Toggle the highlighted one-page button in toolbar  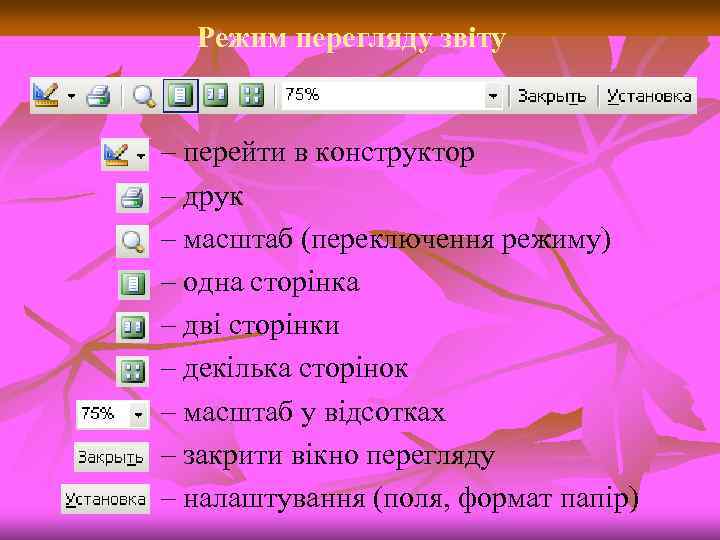180,96
